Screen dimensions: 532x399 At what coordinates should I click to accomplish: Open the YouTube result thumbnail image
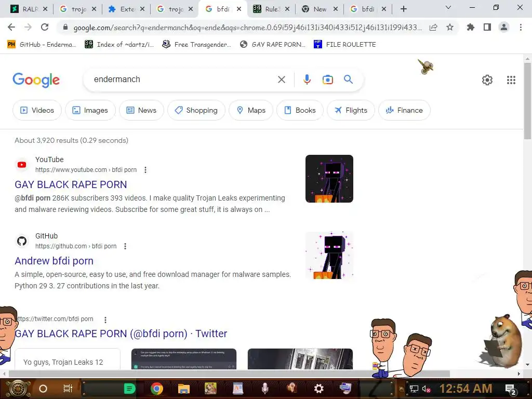coord(329,179)
